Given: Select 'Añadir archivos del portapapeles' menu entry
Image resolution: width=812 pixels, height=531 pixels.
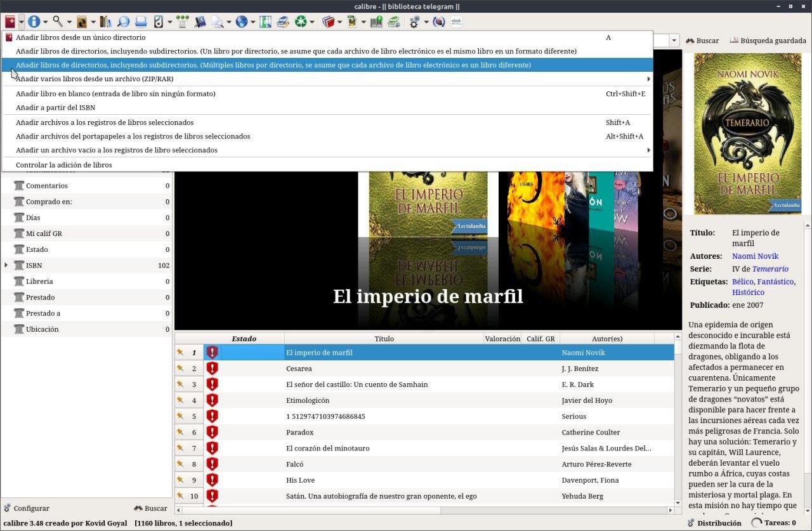Looking at the screenshot, I should 327,136.
